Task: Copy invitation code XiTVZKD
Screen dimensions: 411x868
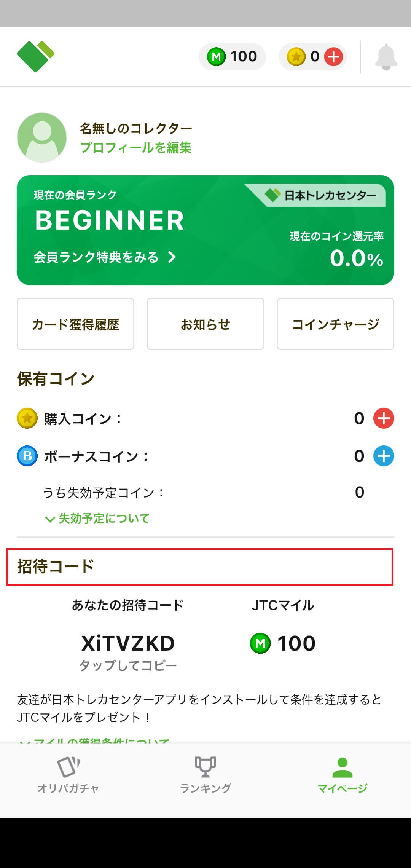Action: [x=128, y=644]
